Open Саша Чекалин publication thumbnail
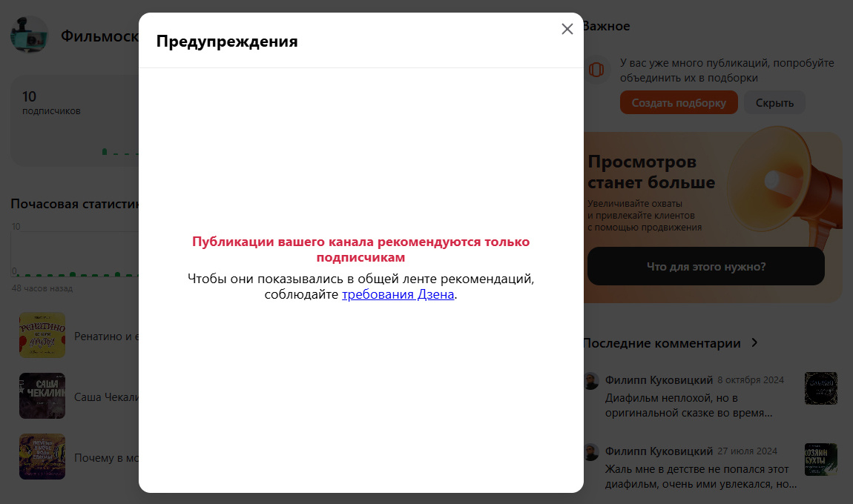This screenshot has height=504, width=853. pyautogui.click(x=42, y=396)
